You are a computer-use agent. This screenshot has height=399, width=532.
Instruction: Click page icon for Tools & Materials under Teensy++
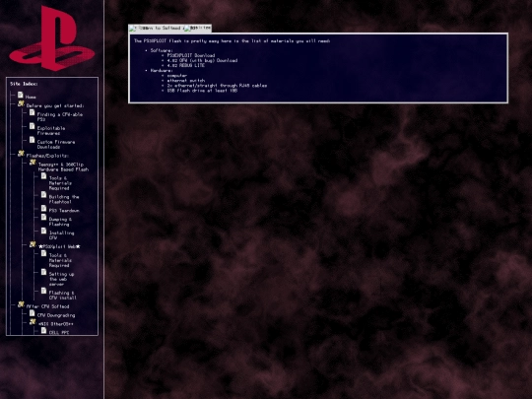43,175
